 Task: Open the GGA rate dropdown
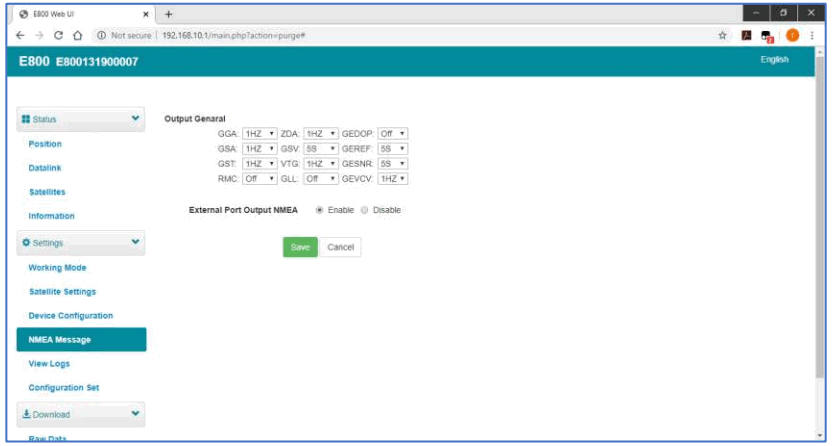tap(260, 134)
